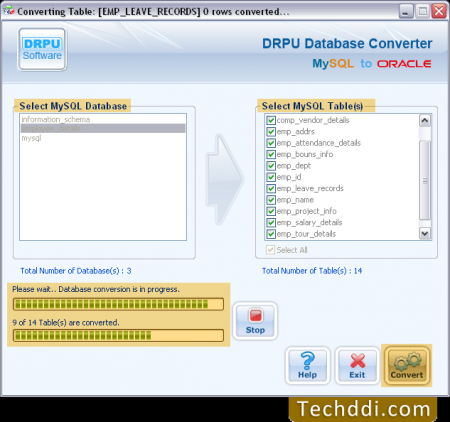
Task: Toggle the emp_tour_details checkbox
Action: point(271,234)
